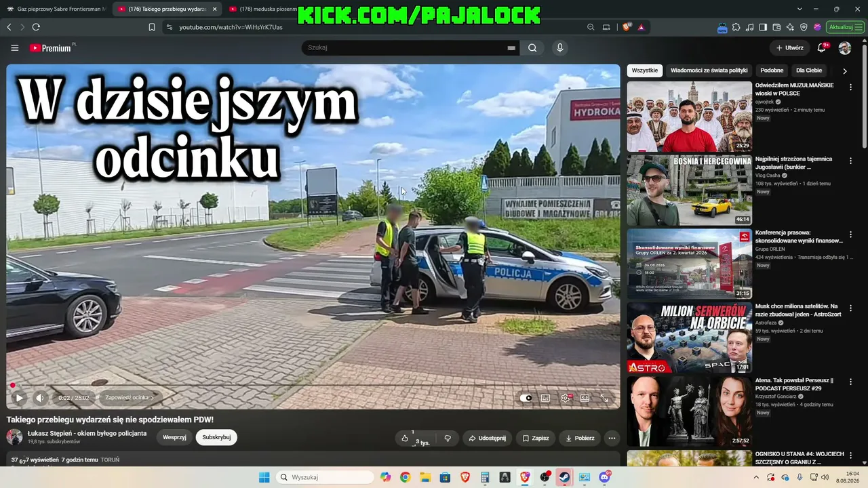
Task: Open YouTube notifications bell
Action: tap(821, 47)
